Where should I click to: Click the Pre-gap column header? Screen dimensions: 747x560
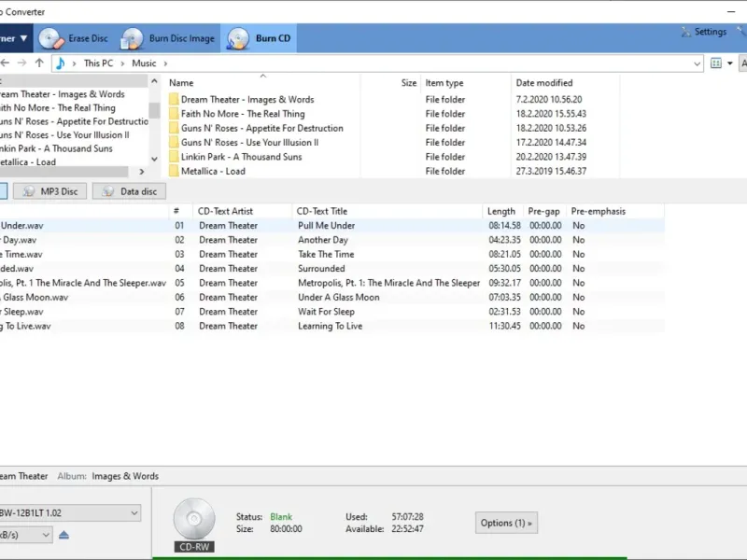(x=545, y=211)
